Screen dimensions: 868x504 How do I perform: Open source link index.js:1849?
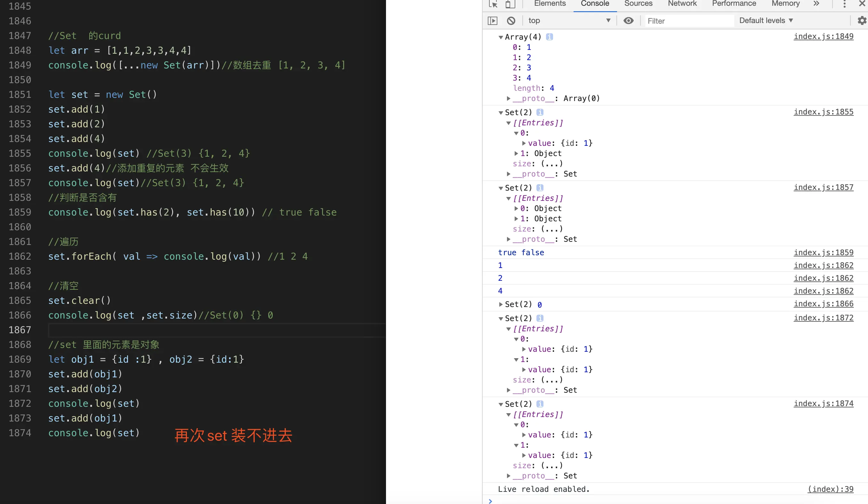coord(823,36)
